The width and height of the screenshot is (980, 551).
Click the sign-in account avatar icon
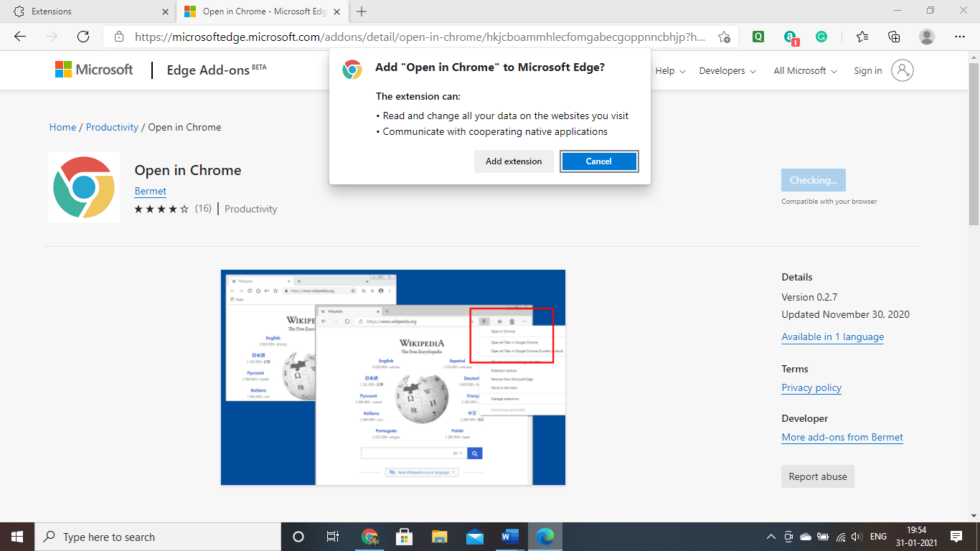click(x=903, y=70)
